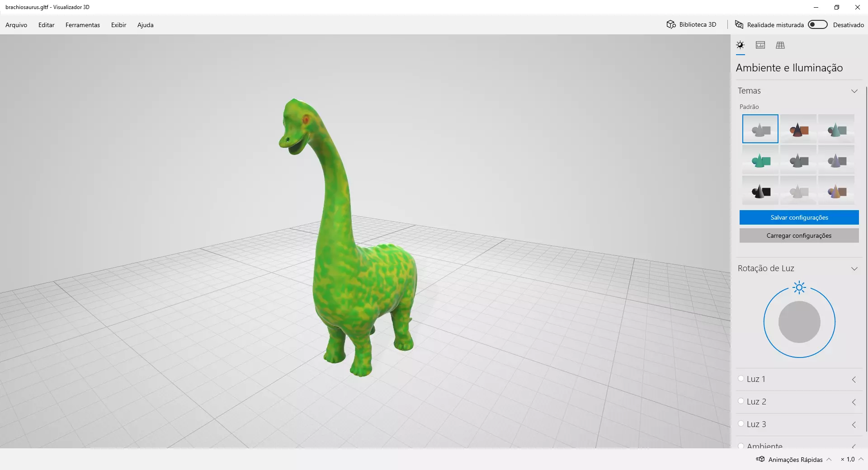
Task: Collapse the Rotação de Luz section chevron
Action: 854,268
